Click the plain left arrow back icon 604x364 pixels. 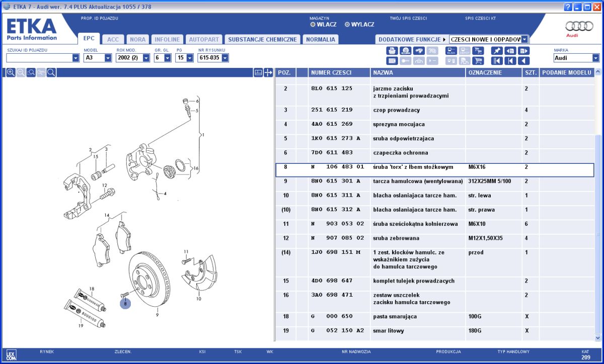click(523, 61)
